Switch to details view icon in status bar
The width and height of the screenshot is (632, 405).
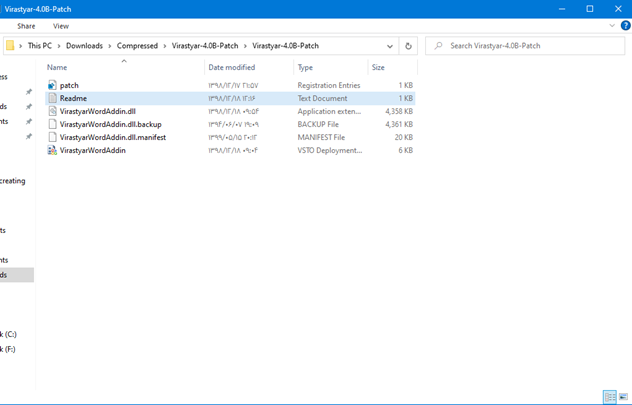610,397
